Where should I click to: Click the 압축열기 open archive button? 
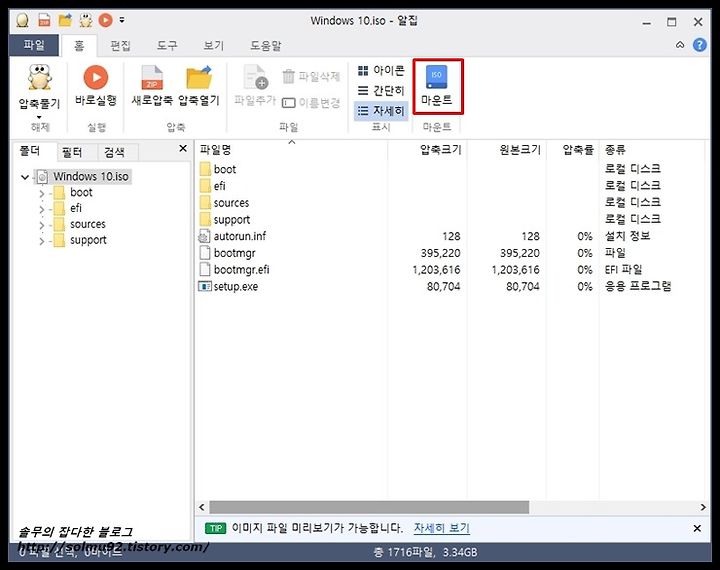tap(199, 86)
